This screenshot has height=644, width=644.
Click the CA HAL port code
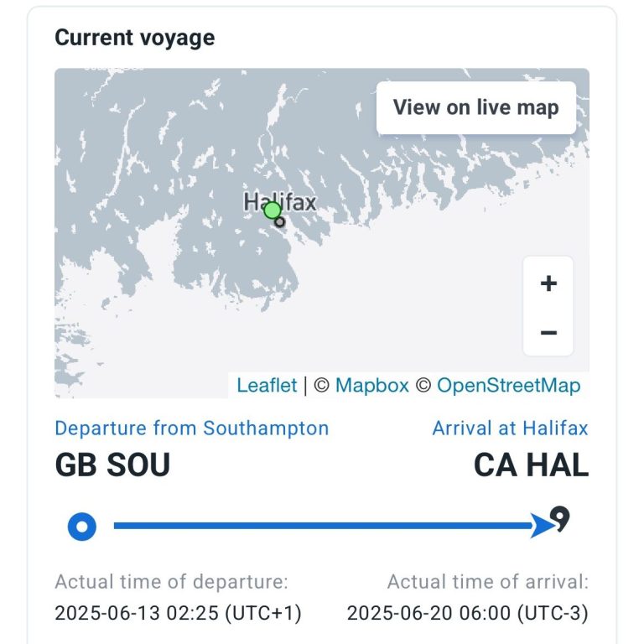[531, 465]
